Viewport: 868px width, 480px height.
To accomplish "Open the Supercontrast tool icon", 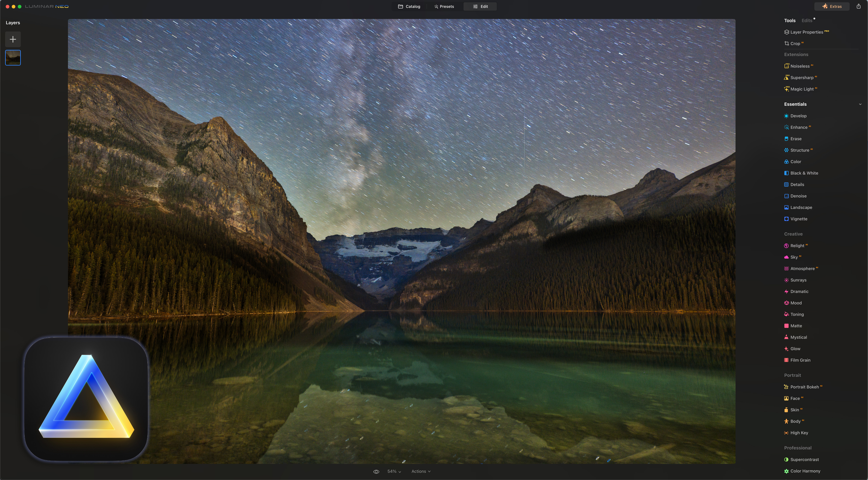I will (x=786, y=460).
